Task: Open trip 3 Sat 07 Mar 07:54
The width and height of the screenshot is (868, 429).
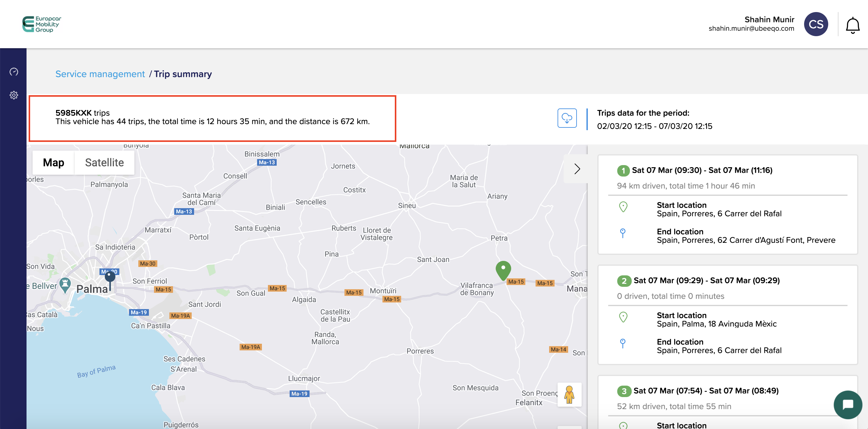Action: (x=706, y=391)
